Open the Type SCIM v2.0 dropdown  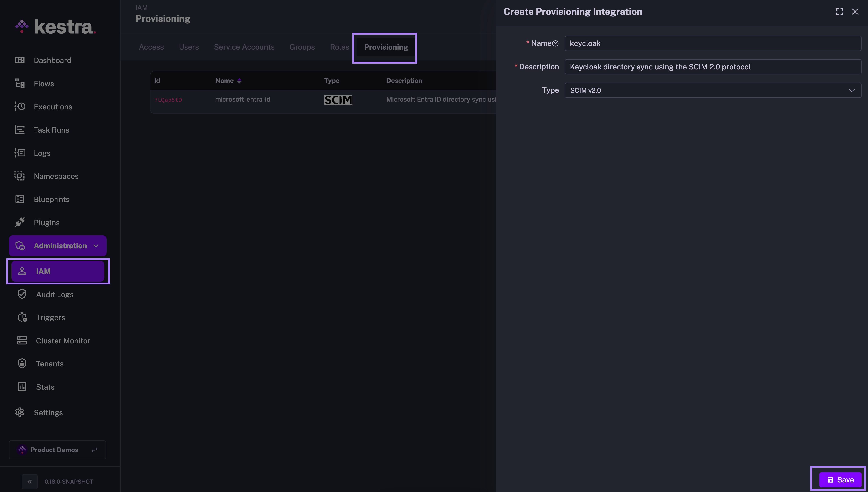click(x=713, y=90)
